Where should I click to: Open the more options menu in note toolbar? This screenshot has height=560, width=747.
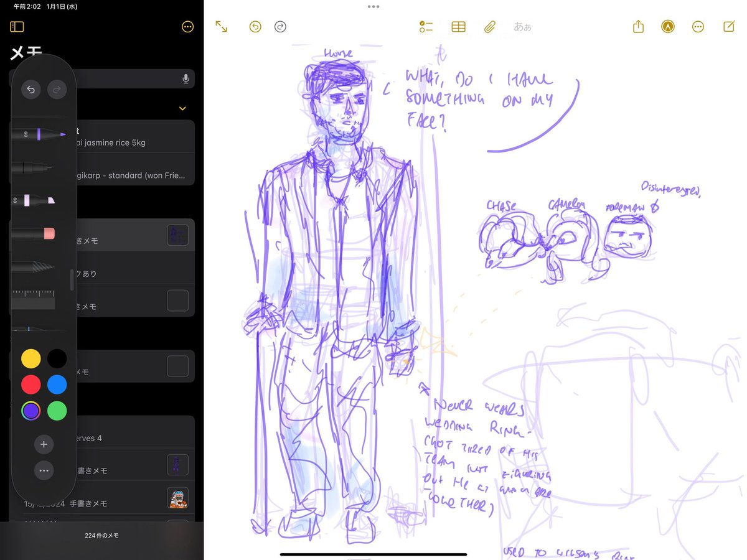click(698, 27)
